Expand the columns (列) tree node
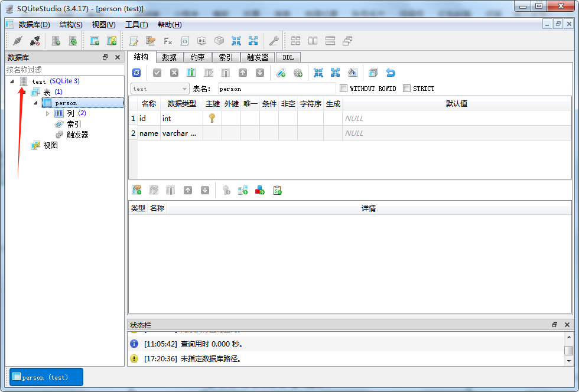Viewport: 579px width, 392px height. (48, 113)
